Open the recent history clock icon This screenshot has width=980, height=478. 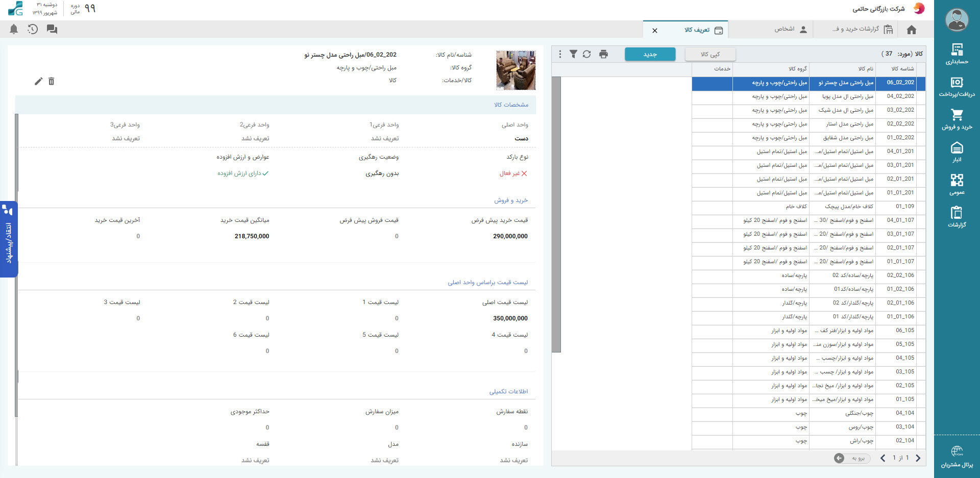coord(33,30)
